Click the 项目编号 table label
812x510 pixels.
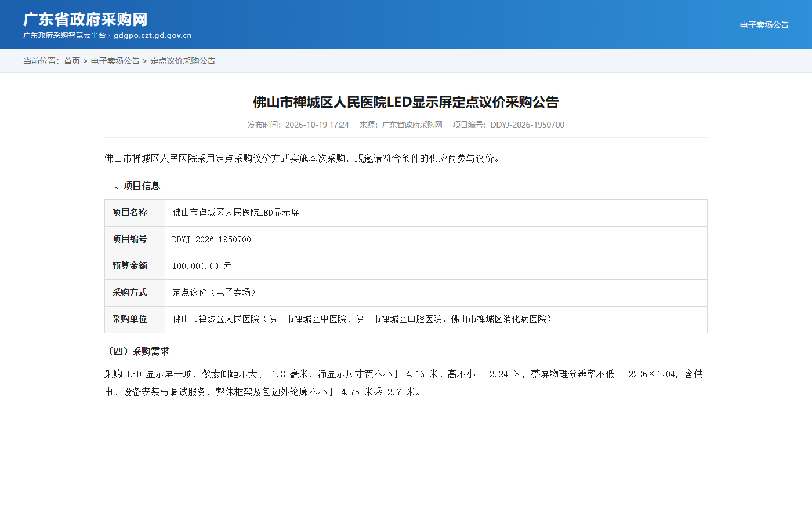pyautogui.click(x=130, y=239)
